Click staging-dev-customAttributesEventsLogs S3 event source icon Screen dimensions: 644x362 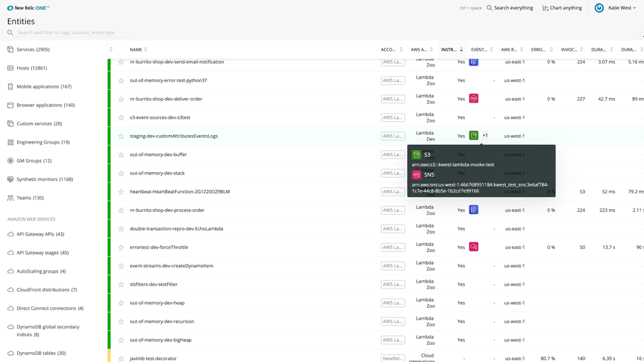473,136
